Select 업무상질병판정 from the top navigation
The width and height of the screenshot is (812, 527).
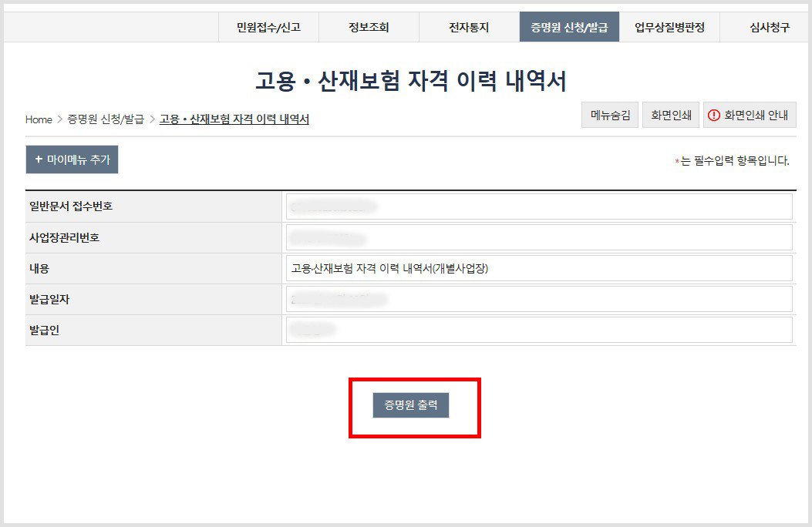coord(669,26)
